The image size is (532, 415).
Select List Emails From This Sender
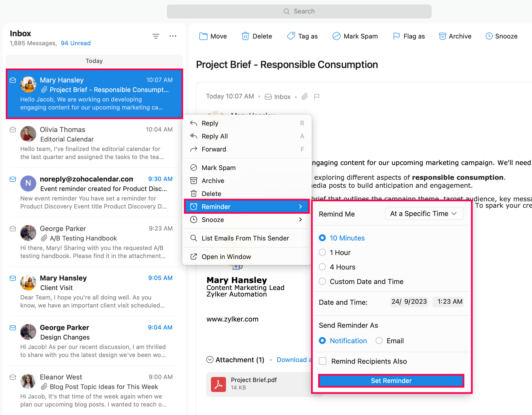[245, 238]
